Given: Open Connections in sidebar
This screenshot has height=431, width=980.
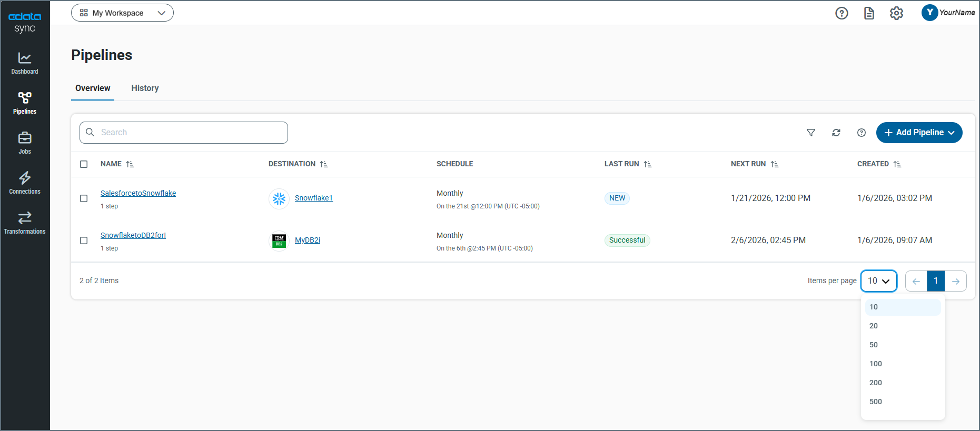Looking at the screenshot, I should [x=25, y=183].
